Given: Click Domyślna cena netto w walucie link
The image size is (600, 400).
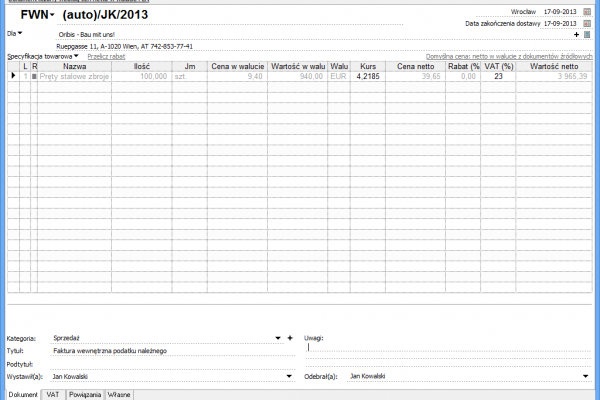Looking at the screenshot, I should click(x=509, y=56).
